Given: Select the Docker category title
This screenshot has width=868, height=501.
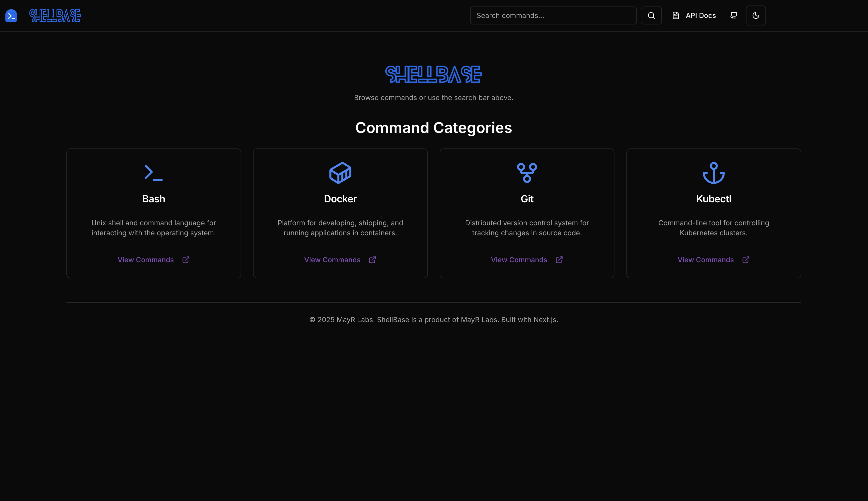Looking at the screenshot, I should 340,199.
